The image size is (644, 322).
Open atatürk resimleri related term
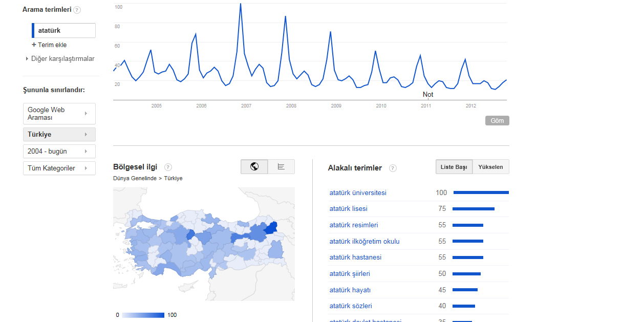[x=354, y=225]
